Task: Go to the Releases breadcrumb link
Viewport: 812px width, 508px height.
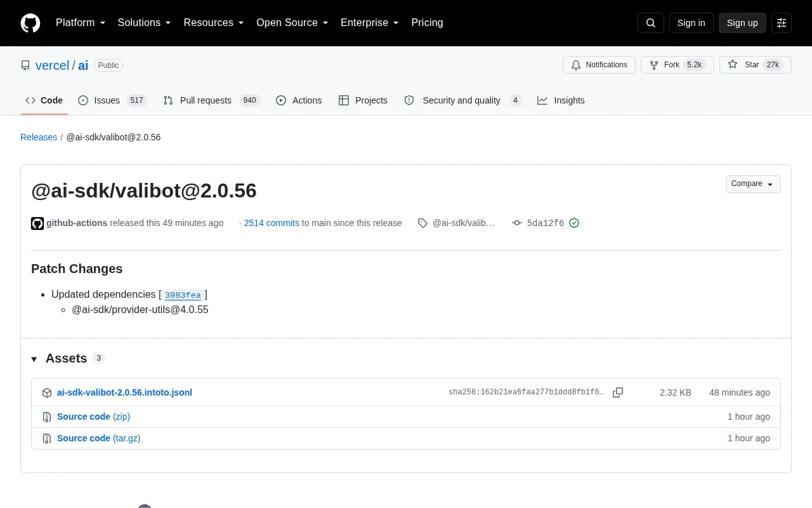Action: [39, 137]
